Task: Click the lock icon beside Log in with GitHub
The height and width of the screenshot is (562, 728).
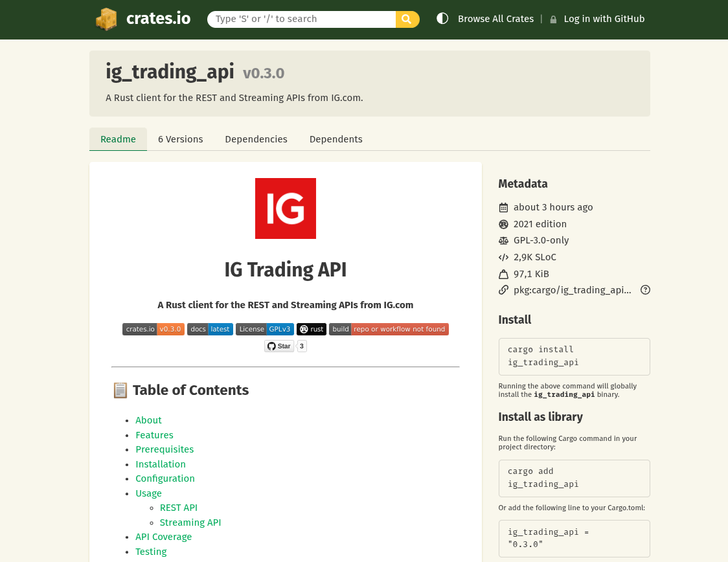Action: (553, 19)
